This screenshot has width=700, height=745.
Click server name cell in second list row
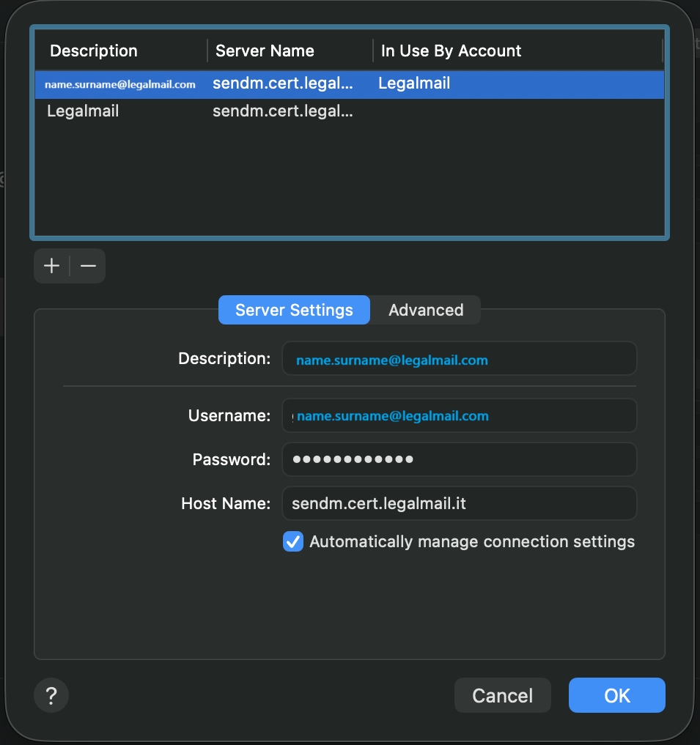click(283, 111)
